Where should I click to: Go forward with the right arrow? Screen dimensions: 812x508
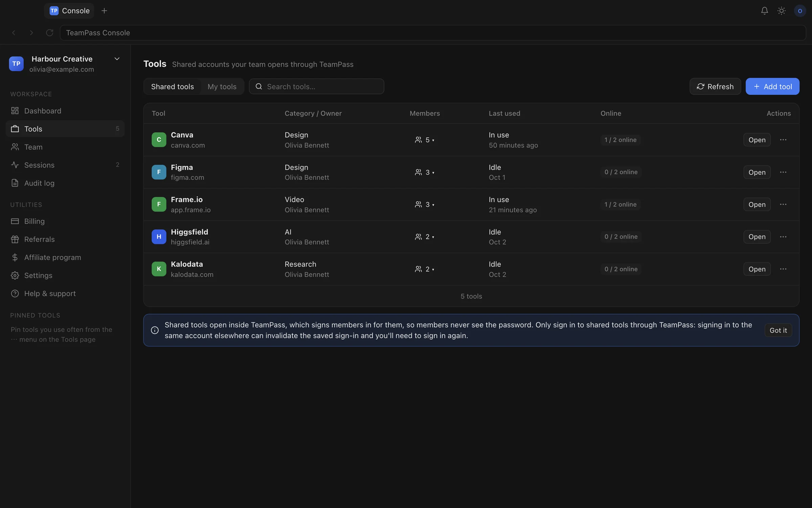click(31, 33)
